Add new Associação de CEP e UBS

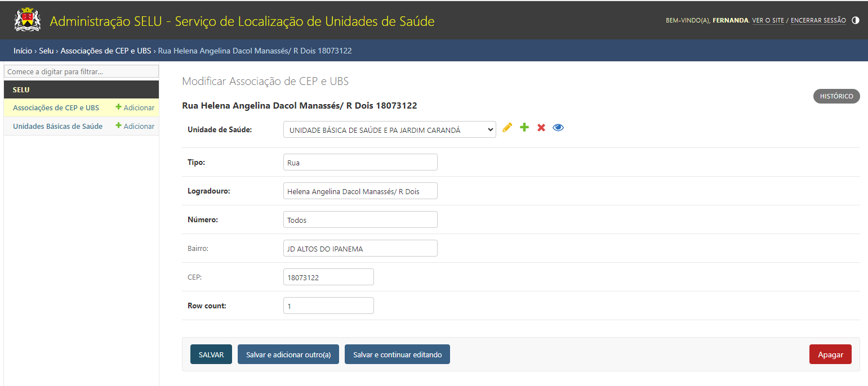pyautogui.click(x=135, y=107)
